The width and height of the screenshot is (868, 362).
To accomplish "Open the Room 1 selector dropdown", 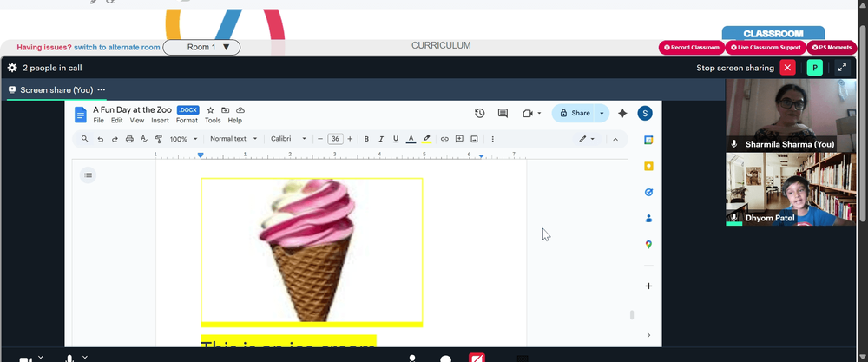I will pos(201,47).
